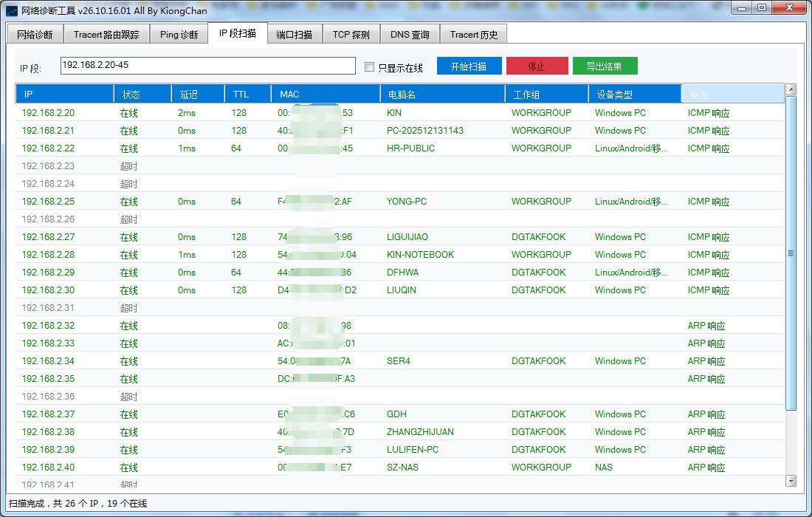Sort by the 设备类型 column header
The image size is (812, 517).
(635, 95)
